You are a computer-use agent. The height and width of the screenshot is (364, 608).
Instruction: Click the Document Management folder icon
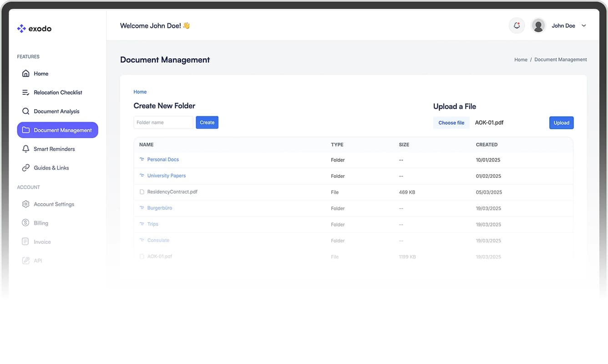coord(26,130)
